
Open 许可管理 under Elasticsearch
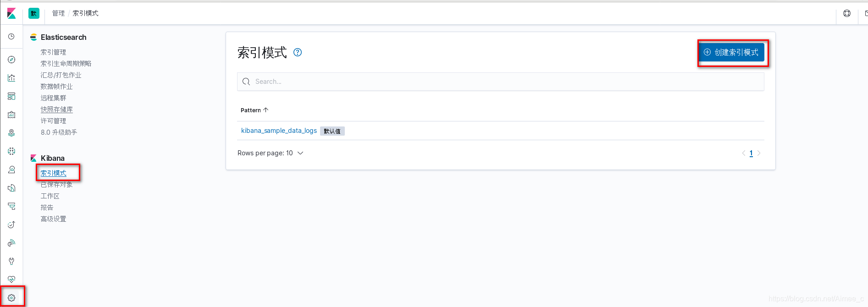pos(53,121)
